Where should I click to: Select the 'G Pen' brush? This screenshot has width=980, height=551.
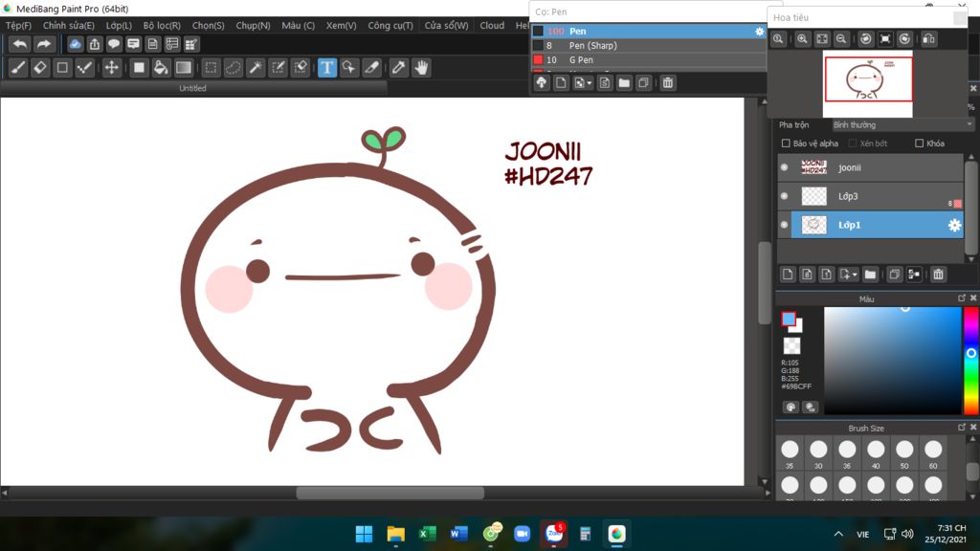click(x=649, y=60)
